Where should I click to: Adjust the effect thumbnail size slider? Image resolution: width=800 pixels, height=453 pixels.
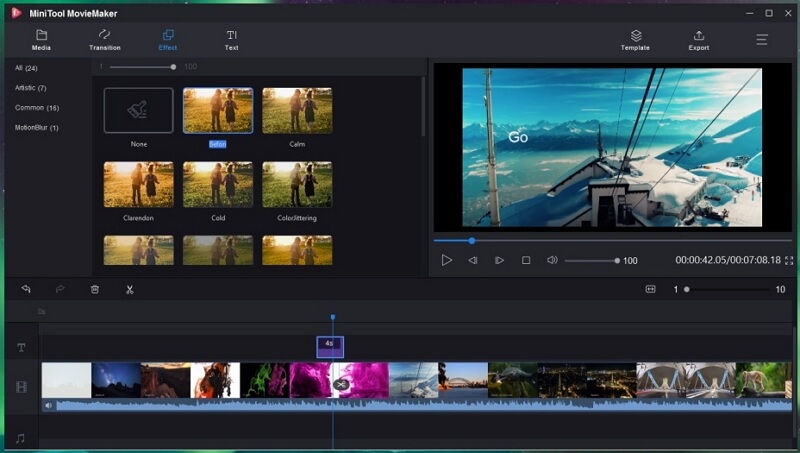pos(142,67)
